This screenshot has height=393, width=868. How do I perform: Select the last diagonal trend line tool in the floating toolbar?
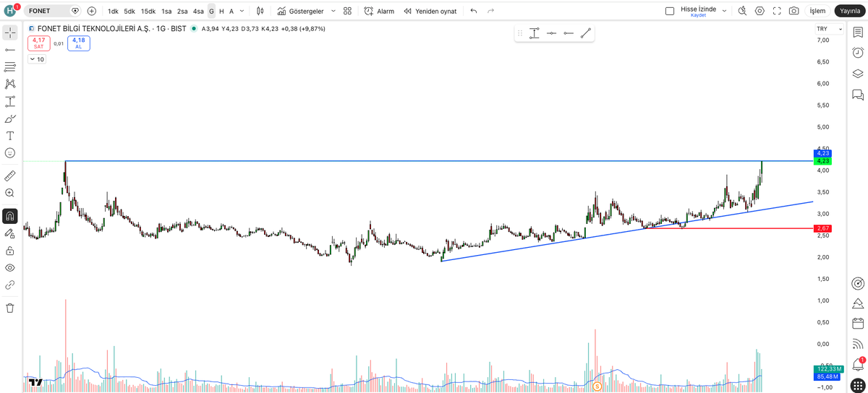(586, 33)
